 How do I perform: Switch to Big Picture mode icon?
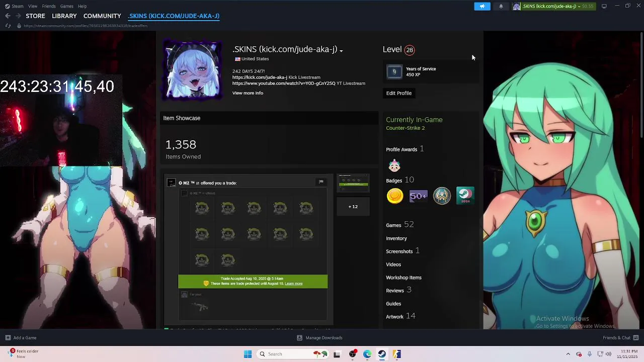(604, 6)
